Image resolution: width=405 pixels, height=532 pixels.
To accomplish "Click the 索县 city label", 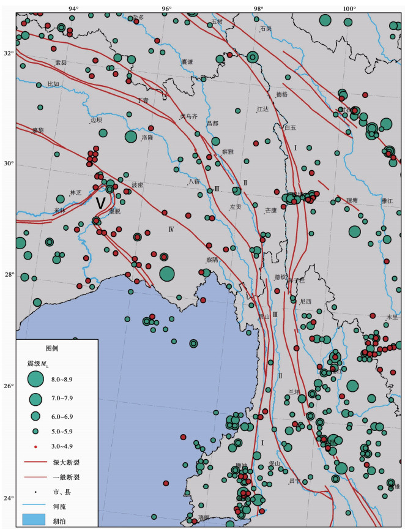I will pyautogui.click(x=61, y=62).
